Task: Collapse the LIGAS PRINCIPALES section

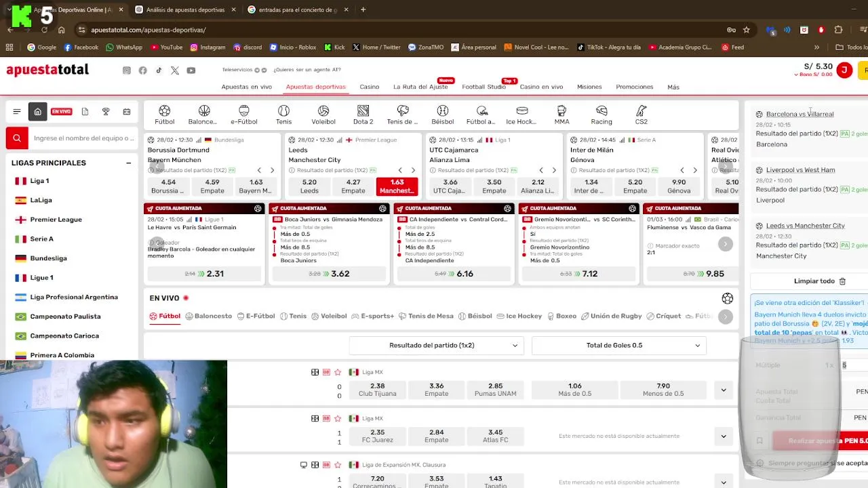Action: coord(128,163)
